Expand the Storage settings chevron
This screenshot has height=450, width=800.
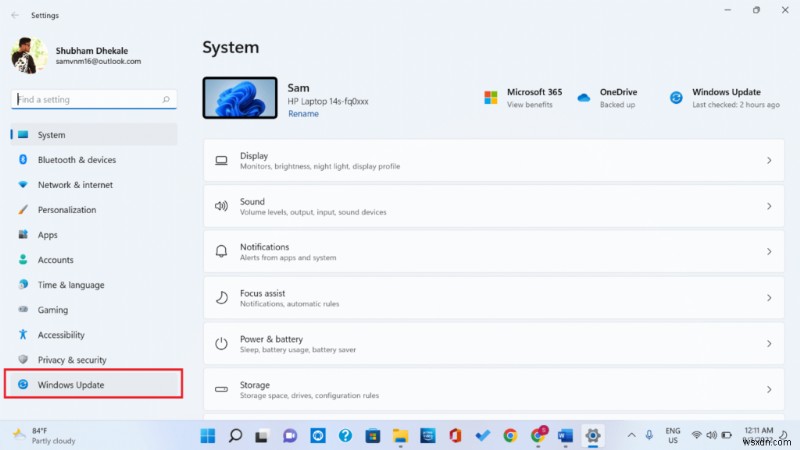coord(769,389)
